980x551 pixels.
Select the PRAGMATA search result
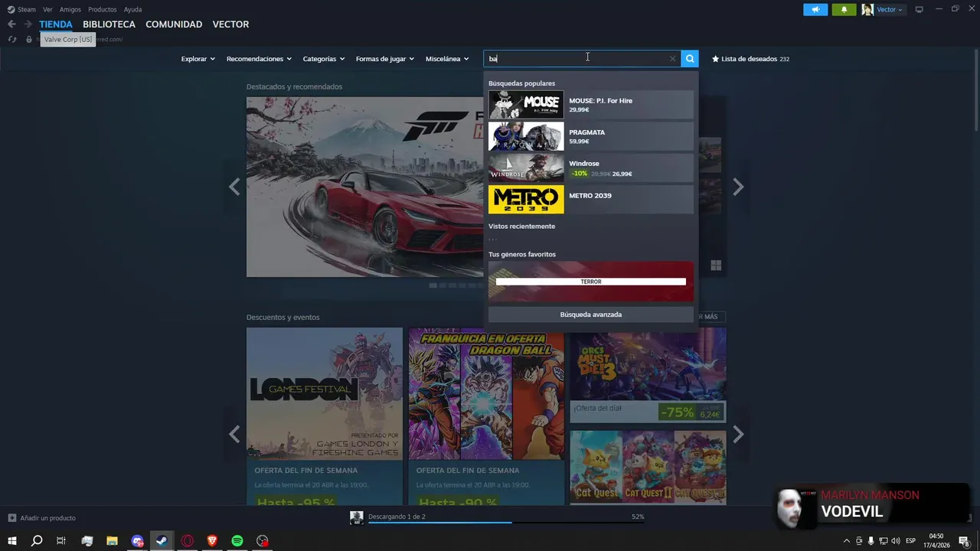click(591, 136)
